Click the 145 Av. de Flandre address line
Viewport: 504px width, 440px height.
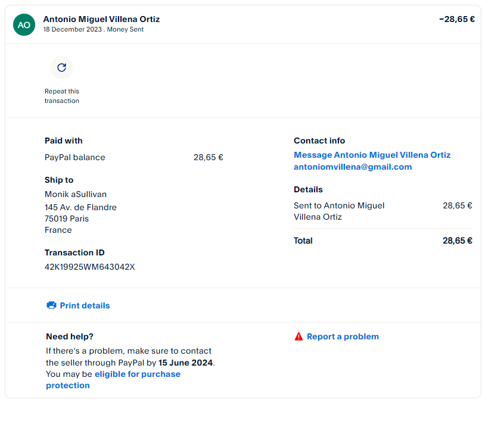(80, 207)
